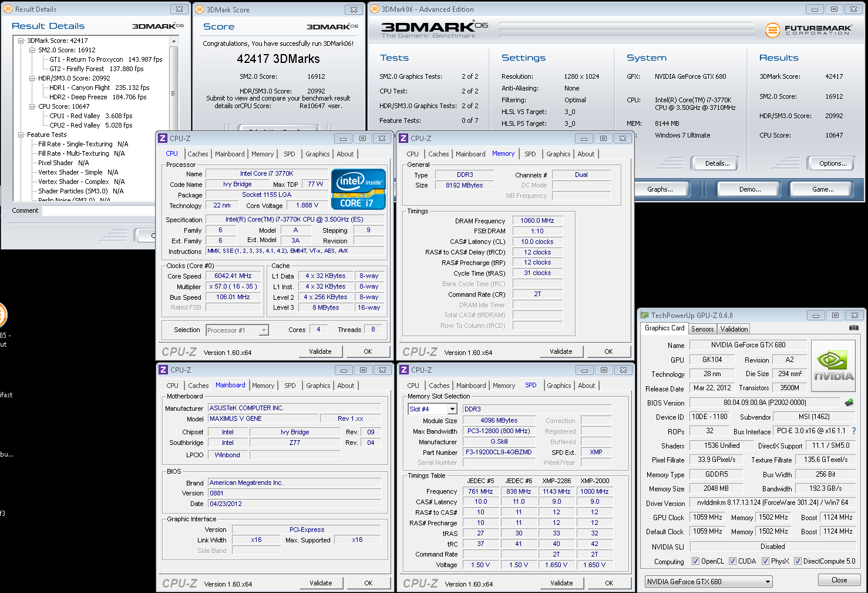This screenshot has height=593, width=868.
Task: Click Details button in 3DMark06 System section
Action: (714, 163)
